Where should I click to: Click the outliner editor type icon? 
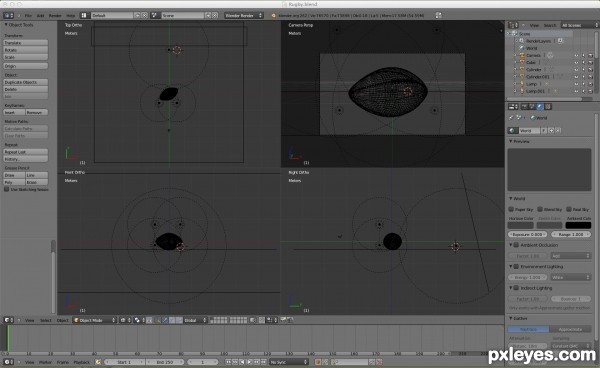513,25
